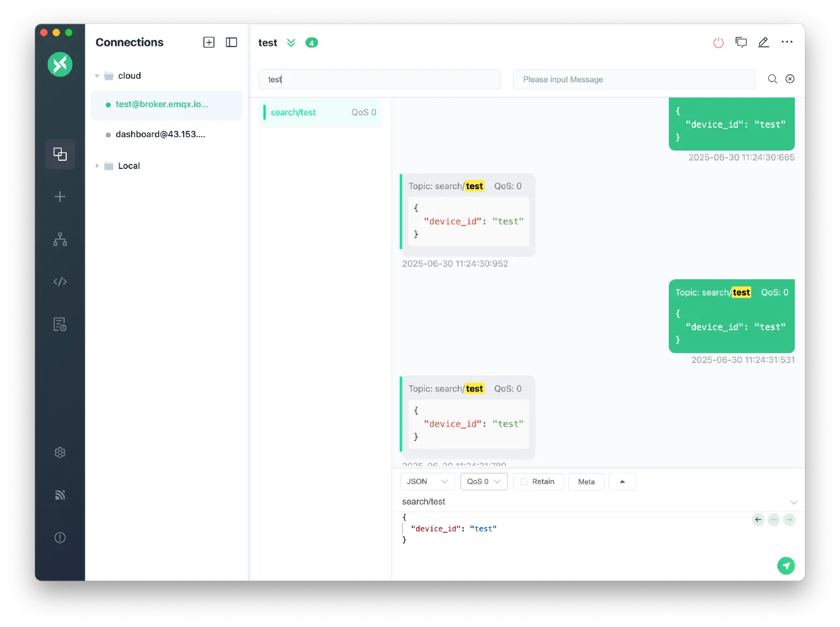
Task: Expand the Local connections folder
Action: 97,166
